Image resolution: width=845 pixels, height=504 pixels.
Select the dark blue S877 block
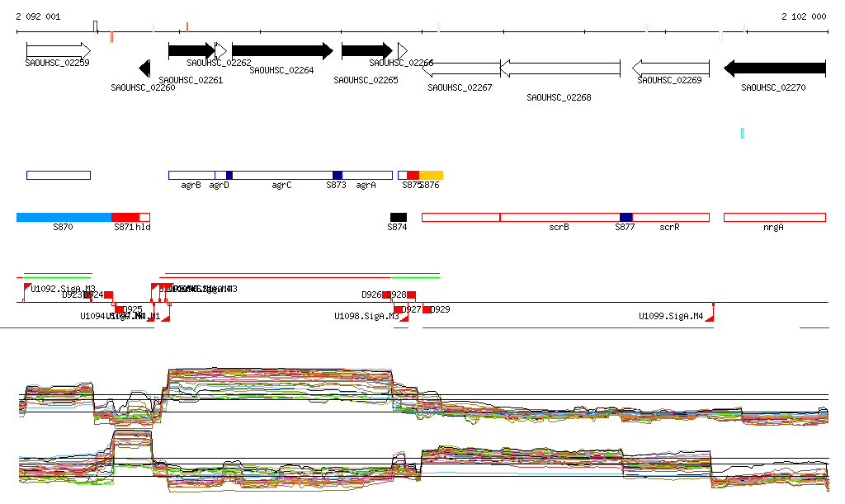tap(625, 217)
